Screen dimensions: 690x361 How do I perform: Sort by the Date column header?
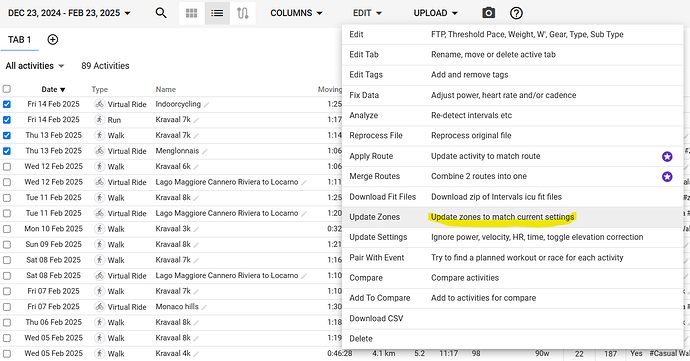tap(53, 89)
